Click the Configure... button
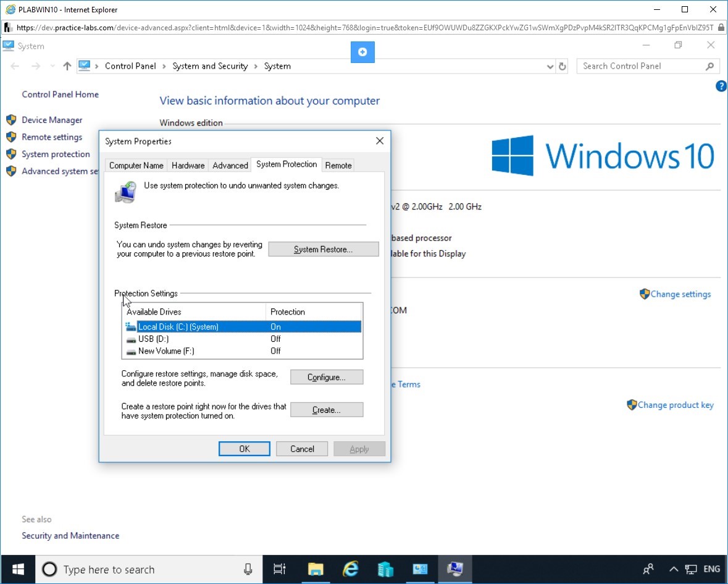Viewport: 728px width, 584px height. click(x=327, y=377)
